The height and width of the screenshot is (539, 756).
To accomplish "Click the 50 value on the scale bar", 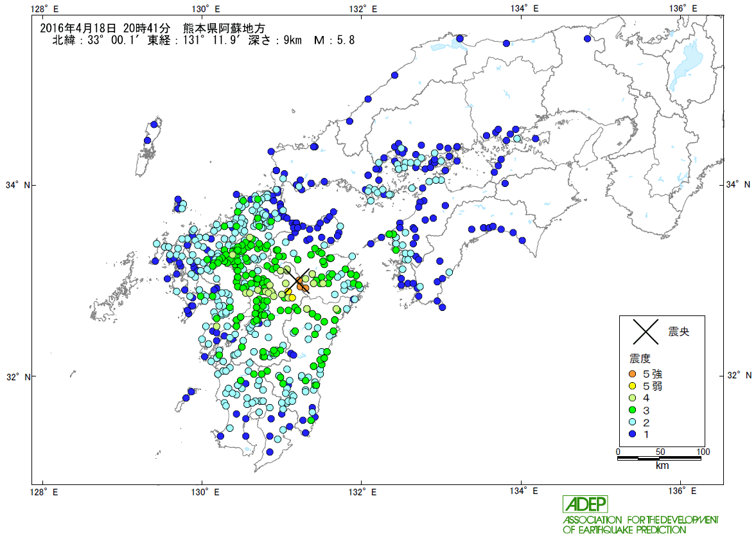I will coord(660,452).
